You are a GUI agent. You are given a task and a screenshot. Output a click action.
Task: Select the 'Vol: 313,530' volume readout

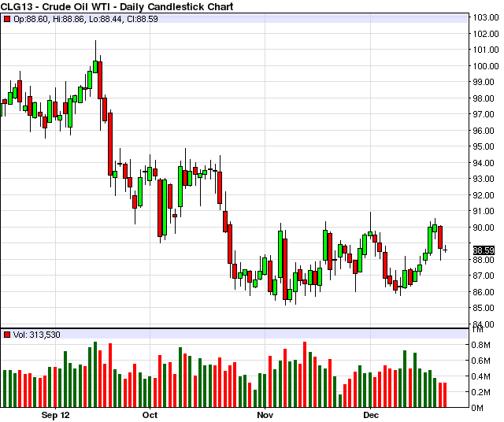pyautogui.click(x=37, y=335)
